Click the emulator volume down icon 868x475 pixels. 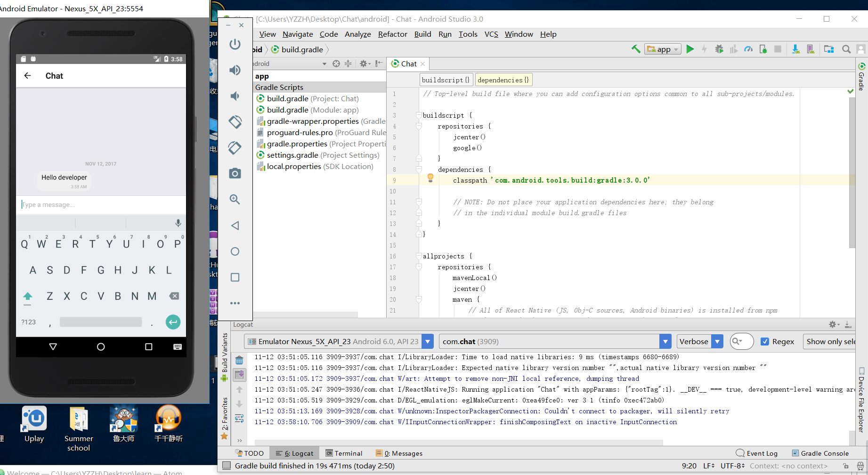235,96
